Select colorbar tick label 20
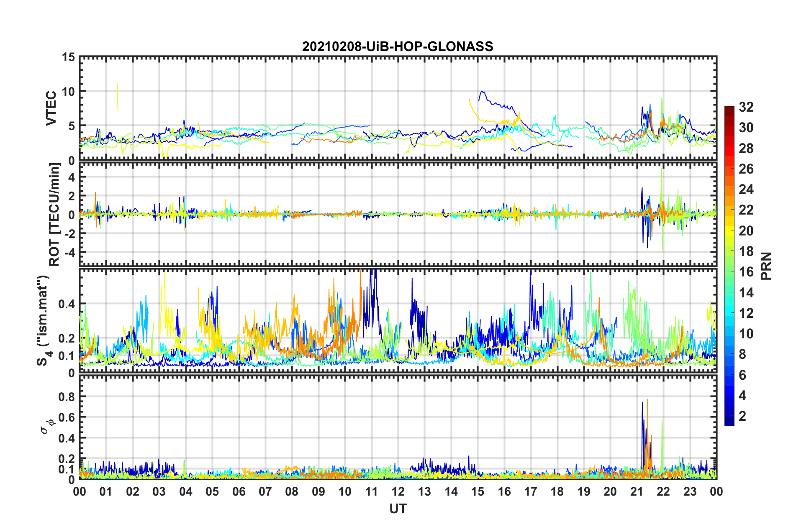 click(746, 231)
